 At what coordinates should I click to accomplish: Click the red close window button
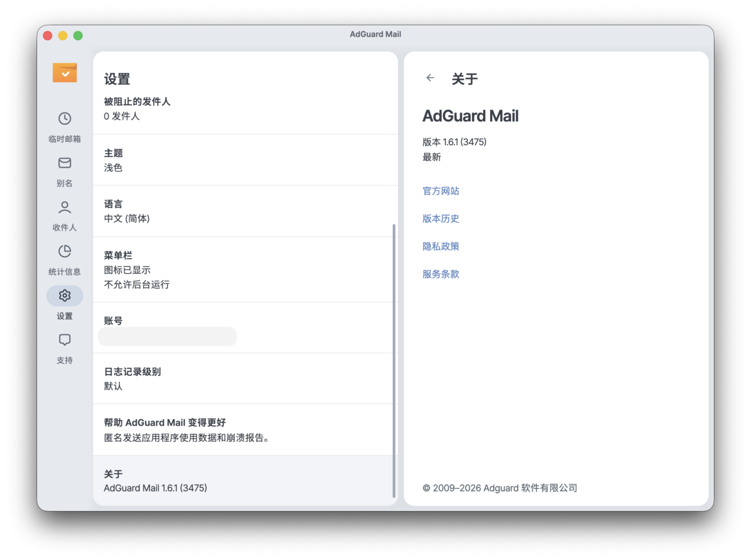point(47,35)
